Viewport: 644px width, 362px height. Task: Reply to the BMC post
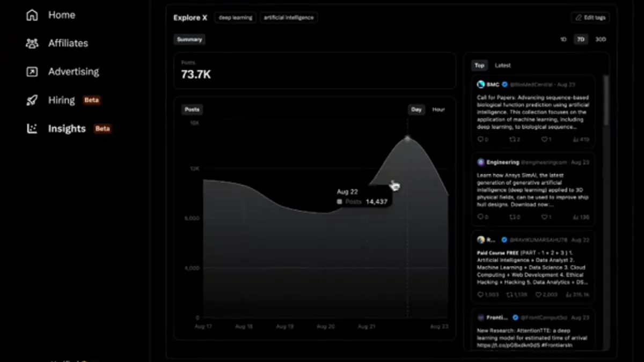coord(482,139)
